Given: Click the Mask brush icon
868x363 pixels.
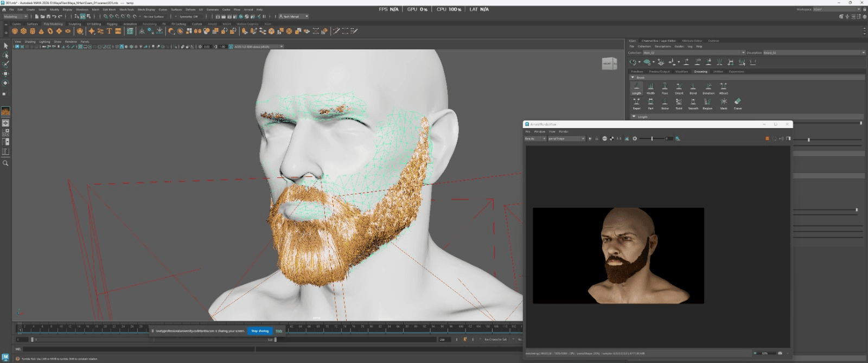Looking at the screenshot, I should pos(723,102).
